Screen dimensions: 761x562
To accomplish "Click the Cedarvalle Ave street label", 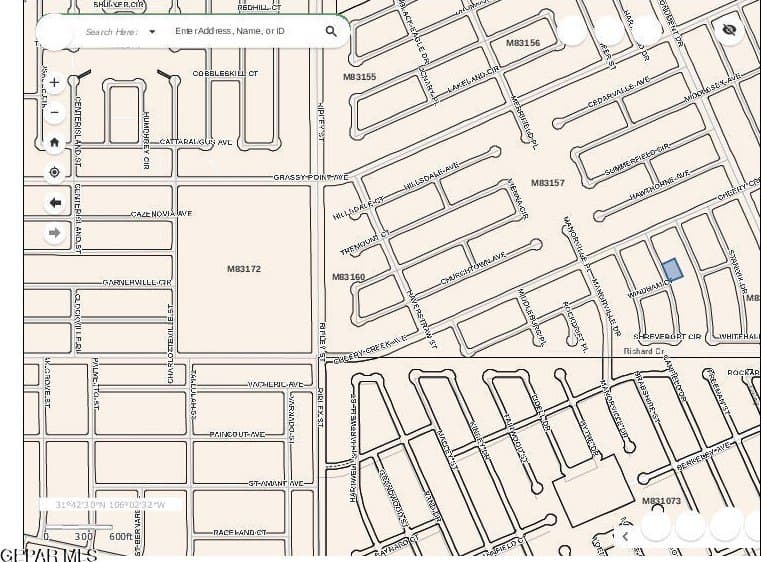I will 619,92.
